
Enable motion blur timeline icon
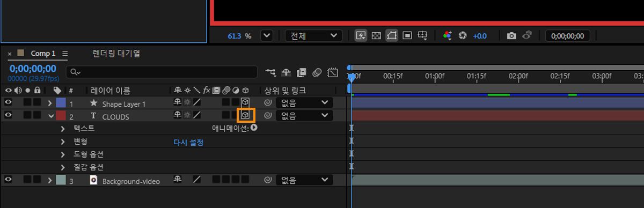click(x=317, y=72)
